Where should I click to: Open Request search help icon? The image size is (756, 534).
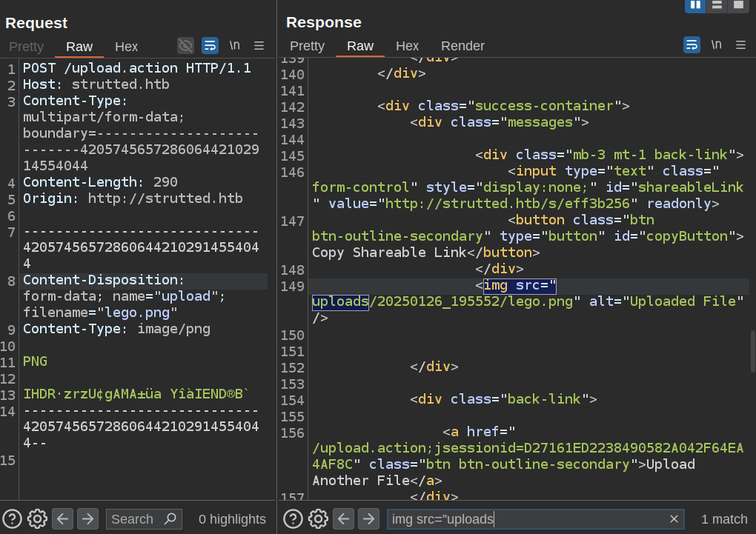12,518
